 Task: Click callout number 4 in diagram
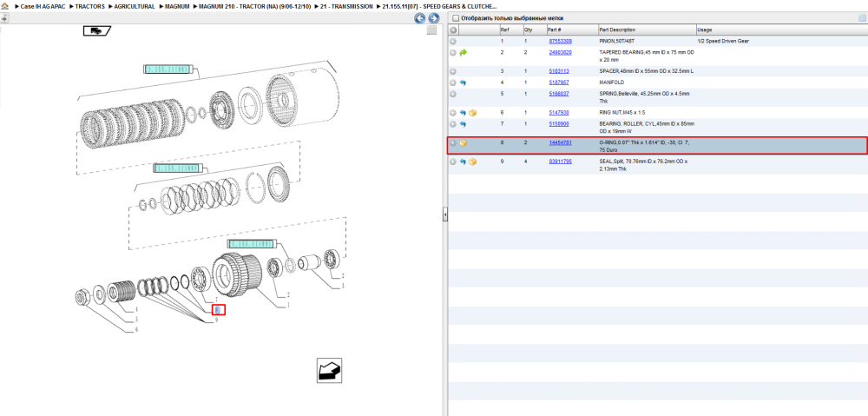pos(136,310)
